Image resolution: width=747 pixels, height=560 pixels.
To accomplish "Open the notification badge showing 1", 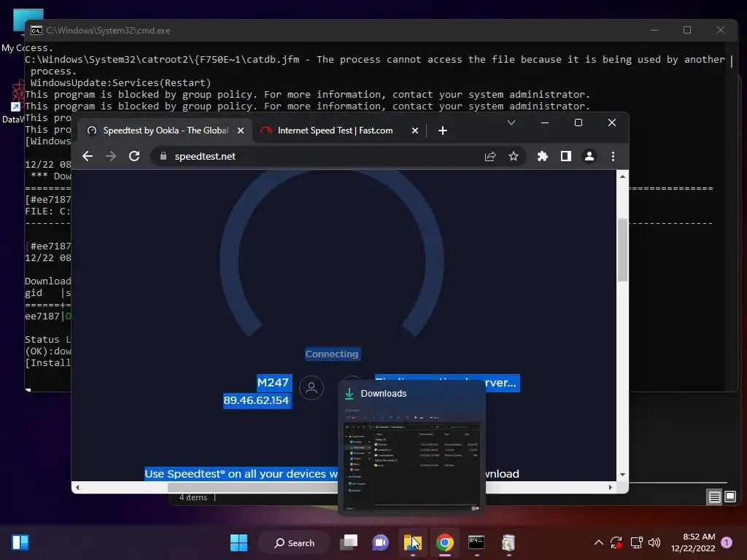I will (x=727, y=542).
